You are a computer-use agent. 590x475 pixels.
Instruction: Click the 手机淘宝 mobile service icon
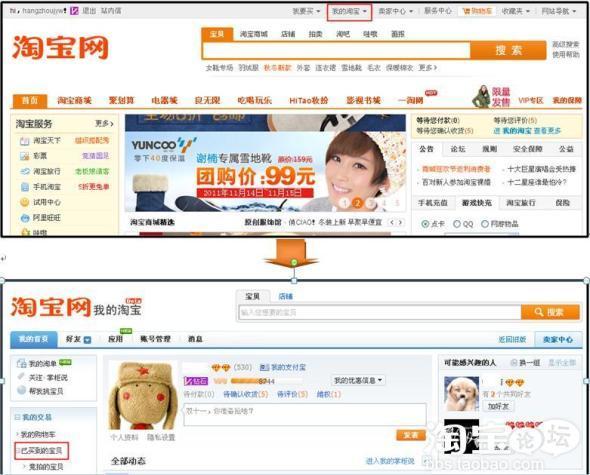(24, 187)
